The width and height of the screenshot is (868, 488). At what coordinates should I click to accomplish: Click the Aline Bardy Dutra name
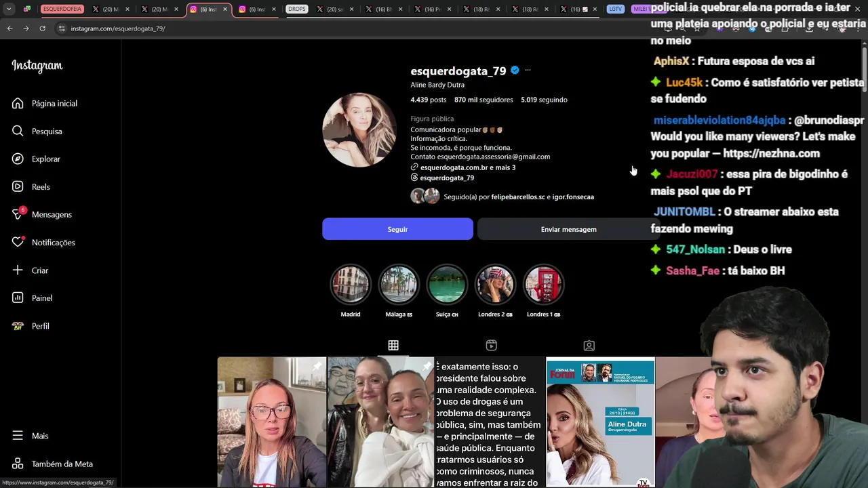pos(437,85)
